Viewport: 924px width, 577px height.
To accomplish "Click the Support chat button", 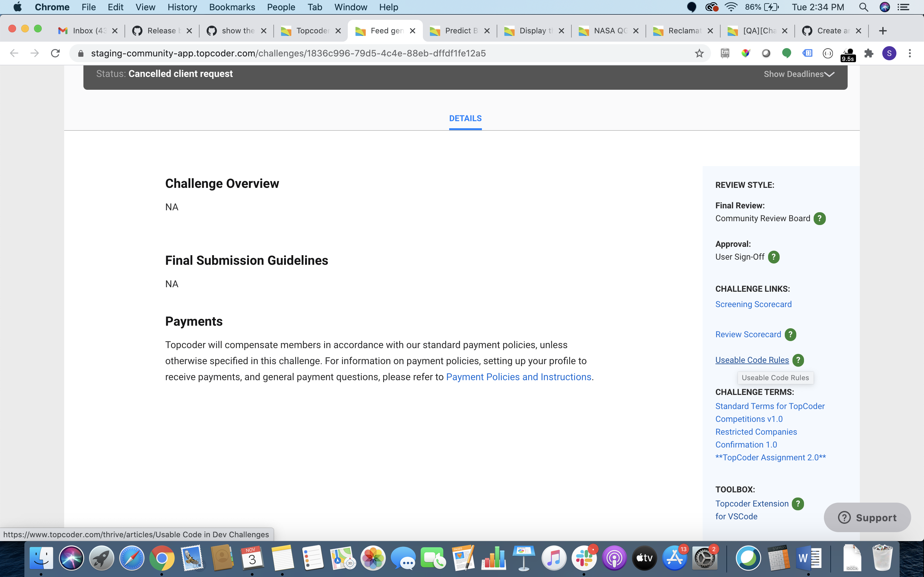I will click(x=868, y=517).
